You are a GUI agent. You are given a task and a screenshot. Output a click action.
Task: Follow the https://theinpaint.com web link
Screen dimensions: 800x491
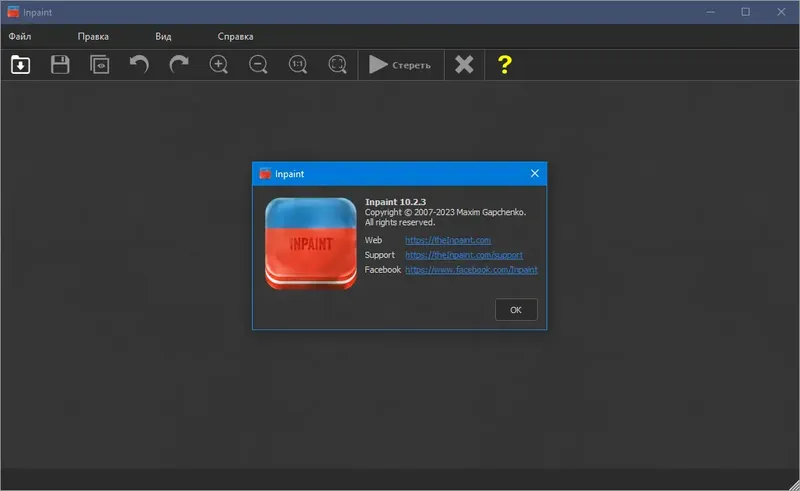click(x=448, y=240)
